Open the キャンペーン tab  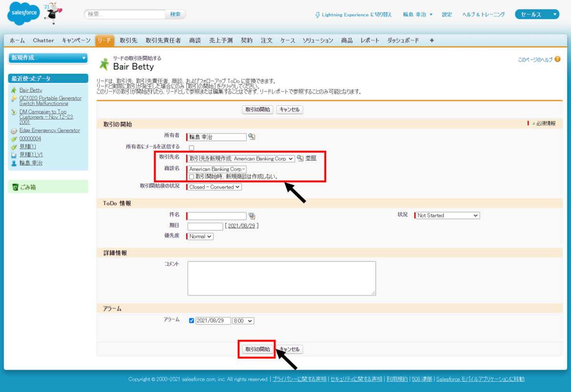tap(76, 40)
